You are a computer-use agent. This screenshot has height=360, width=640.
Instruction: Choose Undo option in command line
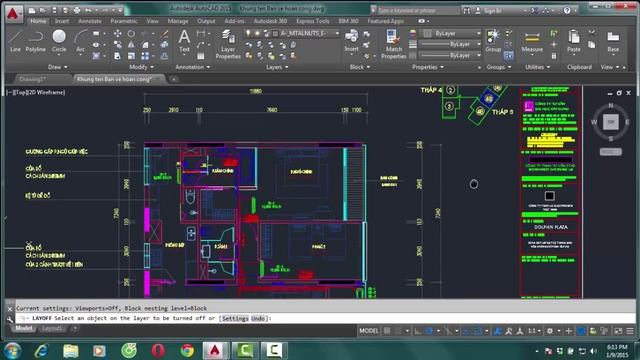[x=258, y=318]
